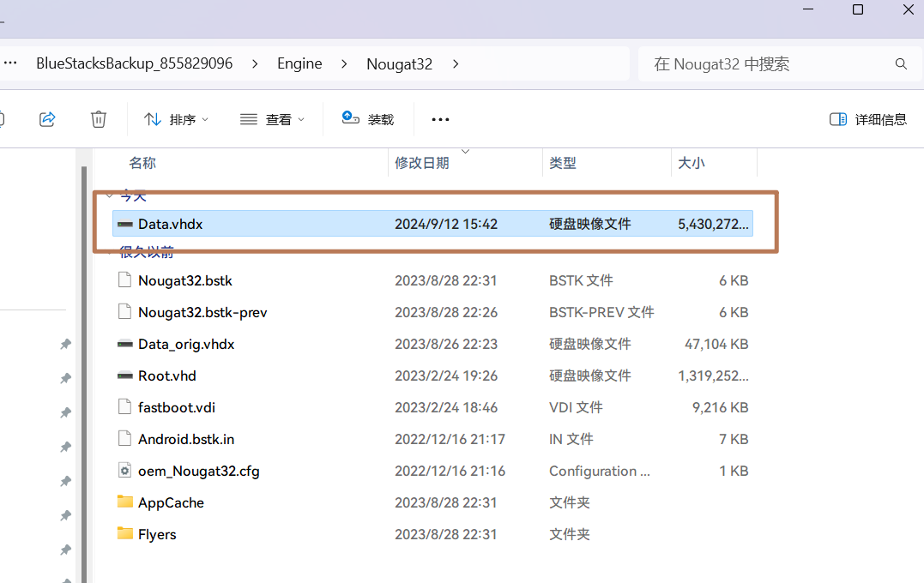Screen dimensions: 924x583
Task: Click the Nougat32 breadcrumb
Action: [400, 63]
